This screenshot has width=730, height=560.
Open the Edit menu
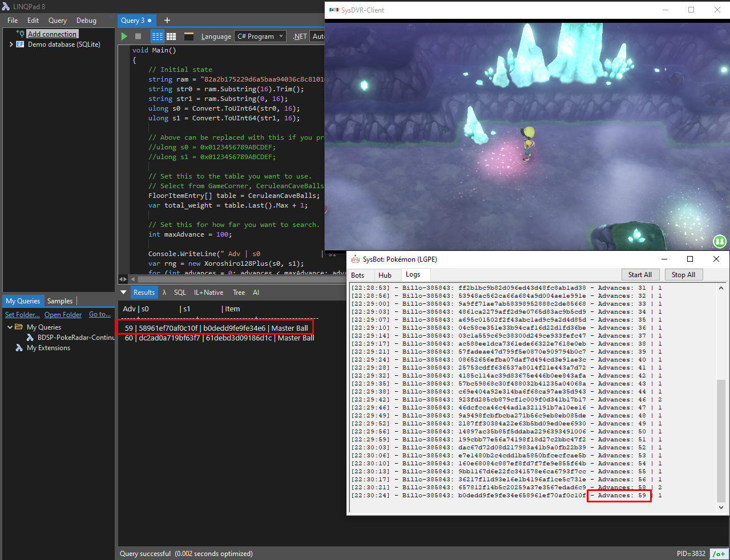click(x=33, y=20)
